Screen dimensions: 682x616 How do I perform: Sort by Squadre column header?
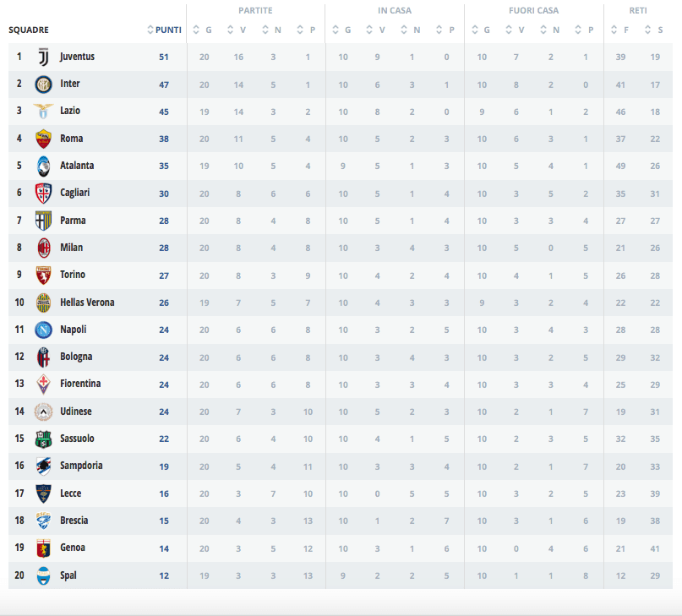point(29,30)
